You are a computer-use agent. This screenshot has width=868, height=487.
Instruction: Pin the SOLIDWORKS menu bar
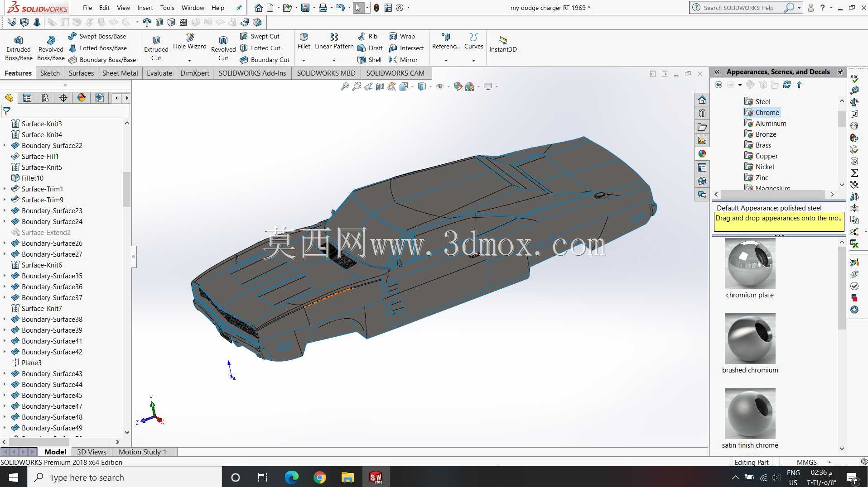click(x=239, y=8)
